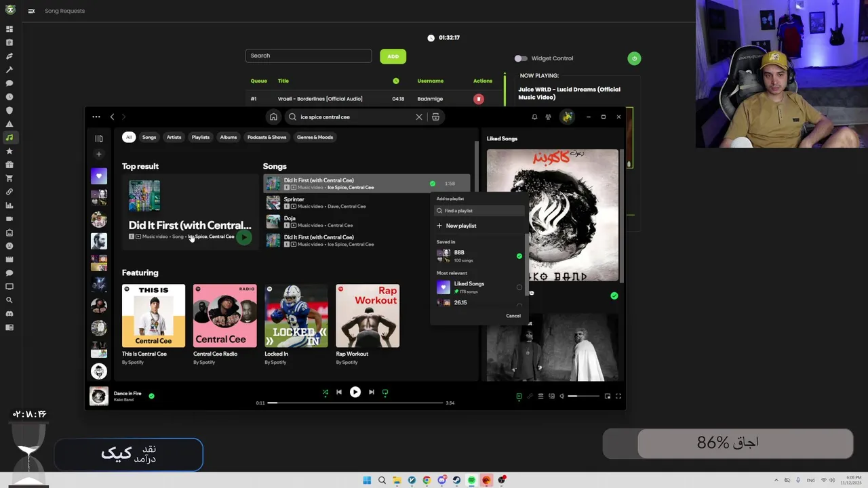This screenshot has height=488, width=868.
Task: Cancel the Add to playlist popup
Action: click(513, 316)
